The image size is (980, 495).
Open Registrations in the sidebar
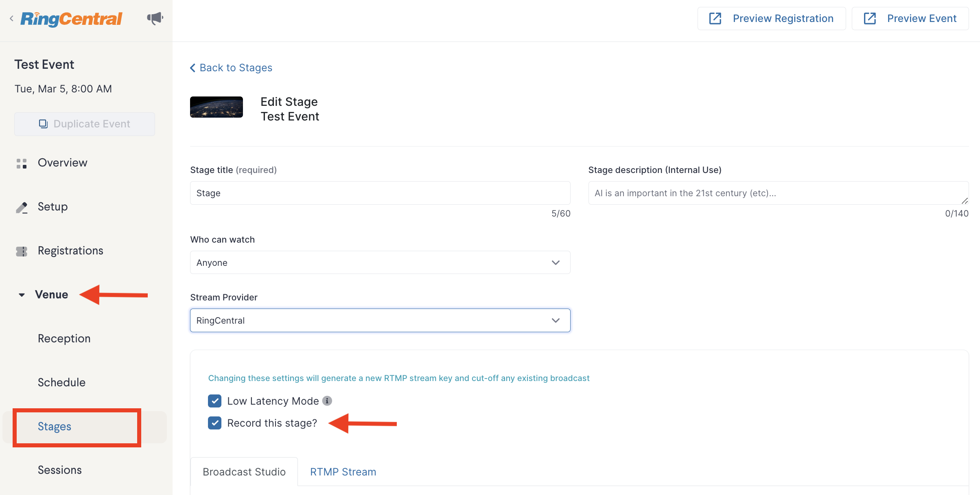point(70,251)
